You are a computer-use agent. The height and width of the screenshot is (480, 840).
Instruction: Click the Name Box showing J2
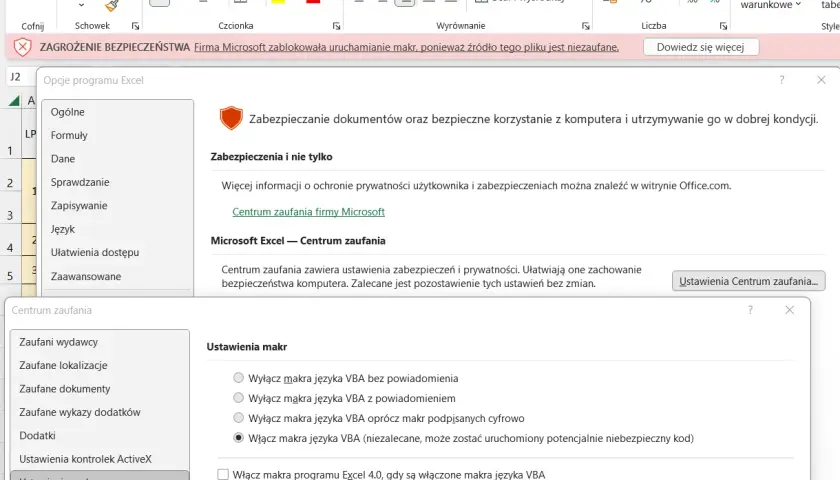click(20, 77)
